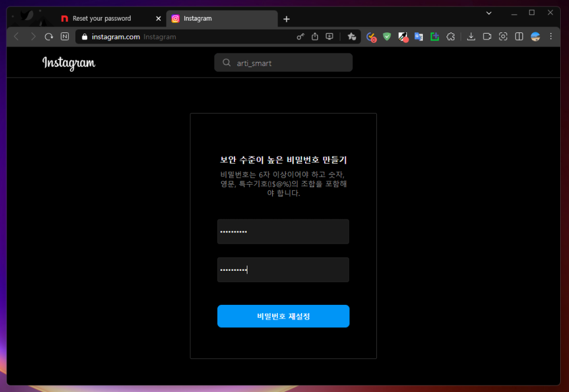Image resolution: width=569 pixels, height=392 pixels.
Task: Open the Google Tasks extension icon
Action: point(371,37)
